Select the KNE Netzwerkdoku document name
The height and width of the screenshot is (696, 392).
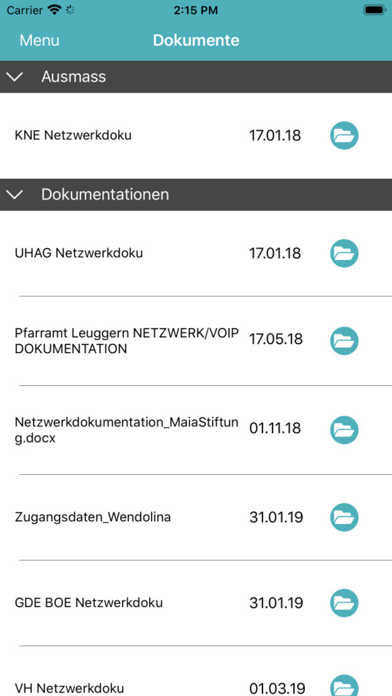pos(73,135)
